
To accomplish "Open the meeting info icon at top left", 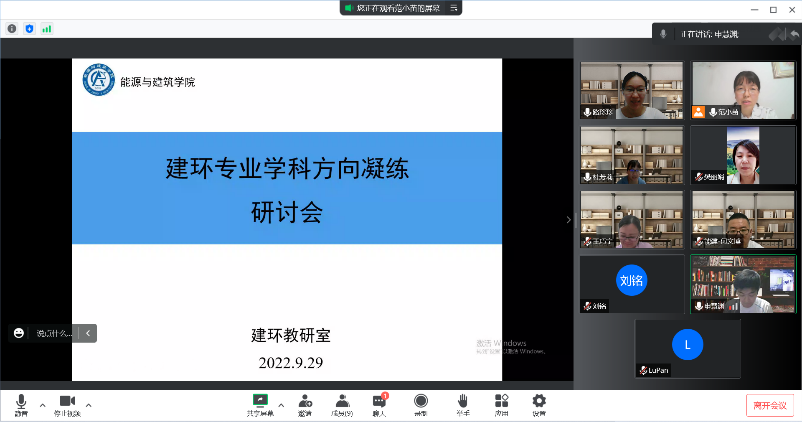I will [x=12, y=29].
